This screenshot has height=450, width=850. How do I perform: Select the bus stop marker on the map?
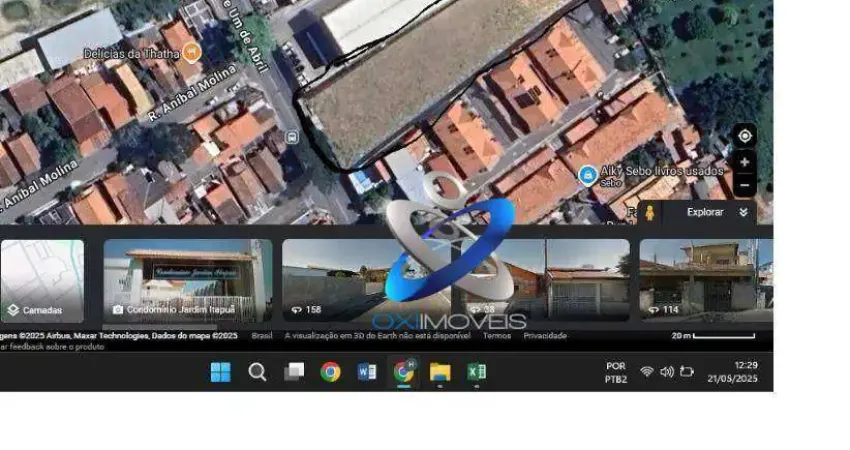292,137
